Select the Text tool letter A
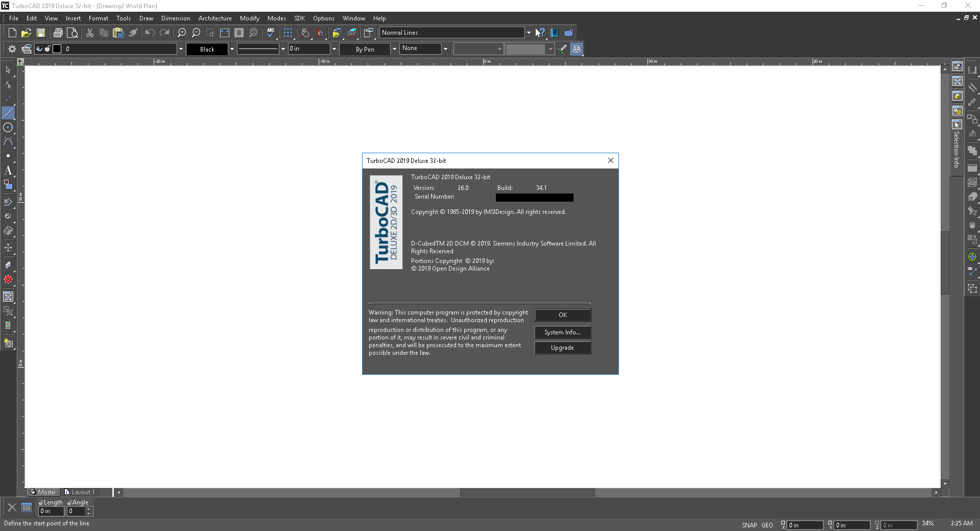 [8, 170]
